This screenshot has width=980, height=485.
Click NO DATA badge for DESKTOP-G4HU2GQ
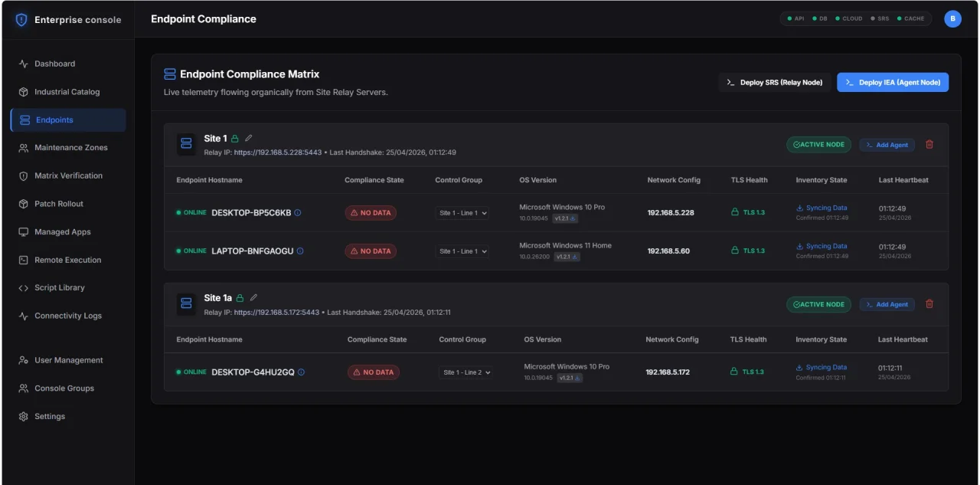pos(374,372)
